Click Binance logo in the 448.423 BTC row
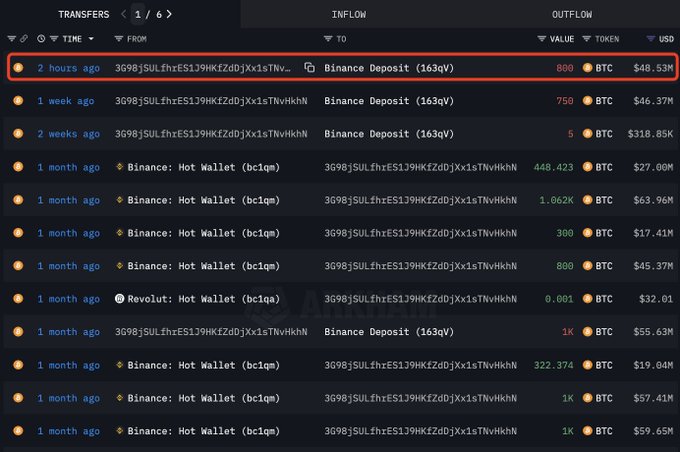The width and height of the screenshot is (680, 452). coord(119,167)
